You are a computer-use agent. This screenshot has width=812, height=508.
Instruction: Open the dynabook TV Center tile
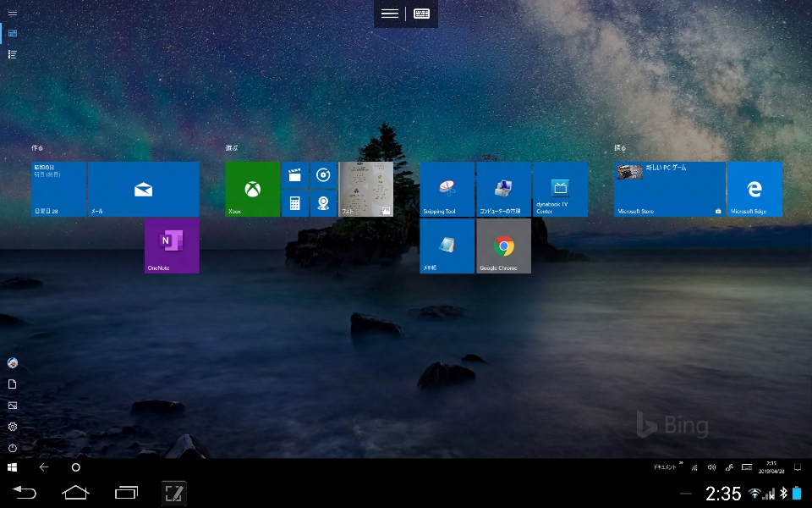tap(560, 189)
